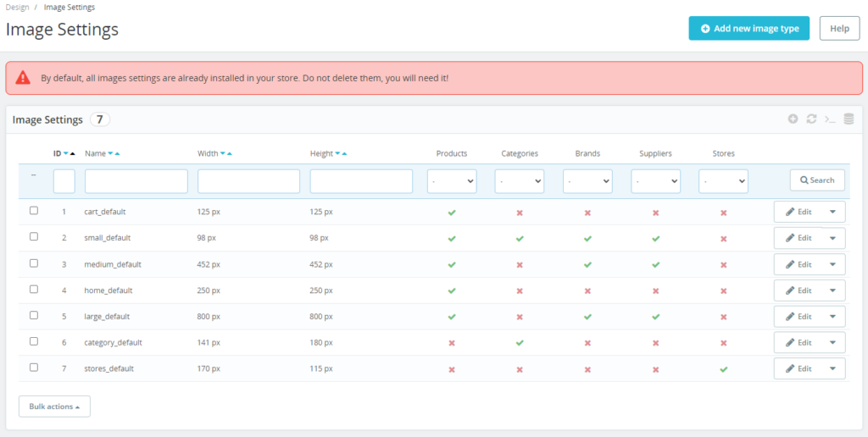Click Stores checkmark for stores_default row
Screen dimensions: 868x437
(x=724, y=369)
